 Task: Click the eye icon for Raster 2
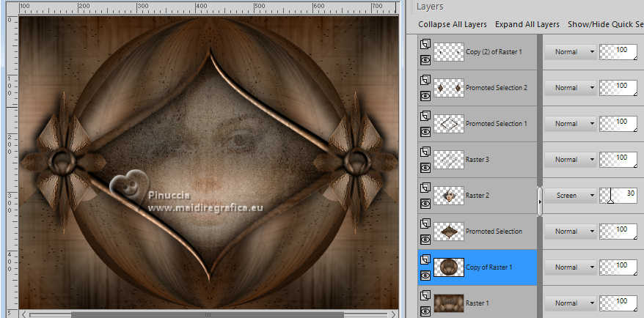coord(425,203)
